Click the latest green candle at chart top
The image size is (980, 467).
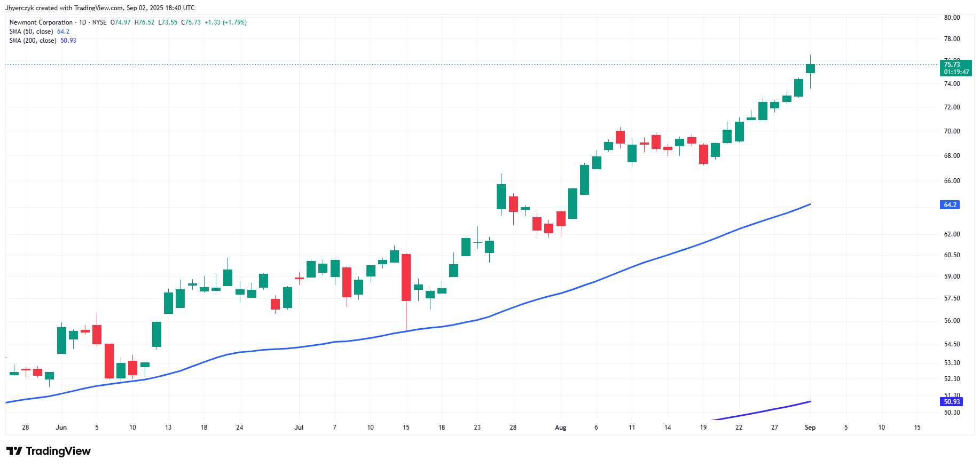[x=810, y=68]
